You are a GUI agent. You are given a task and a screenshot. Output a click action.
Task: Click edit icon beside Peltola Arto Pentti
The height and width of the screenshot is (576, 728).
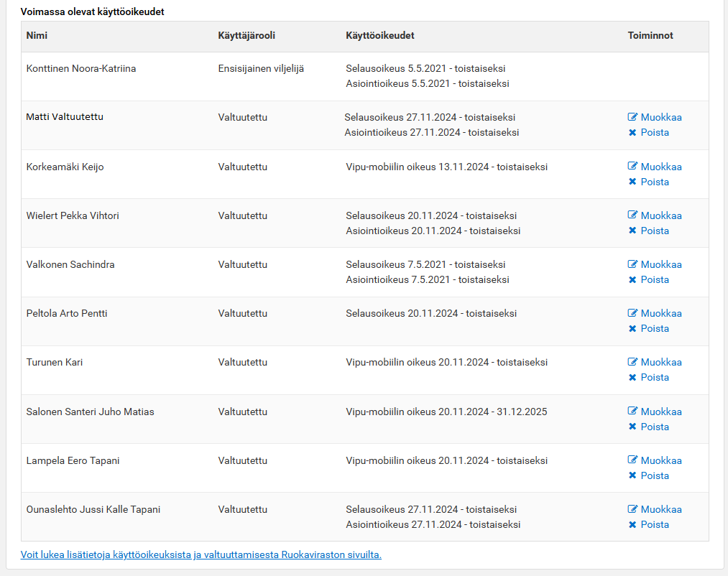tap(632, 313)
